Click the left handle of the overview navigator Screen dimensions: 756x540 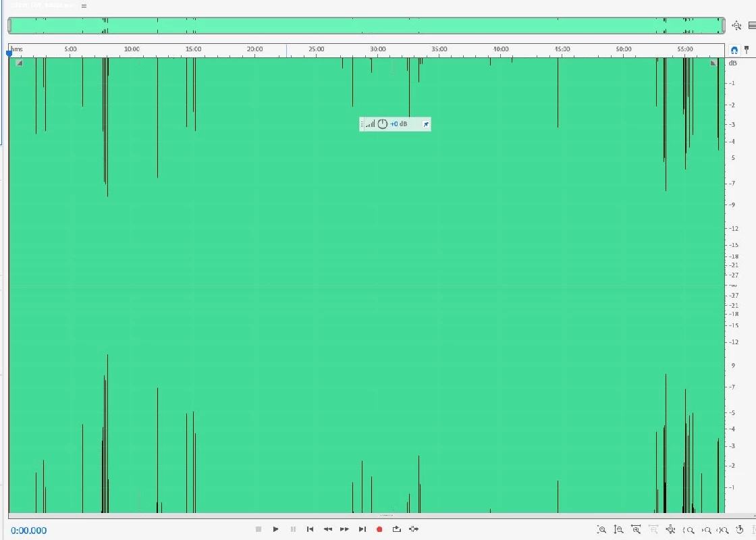click(9, 26)
